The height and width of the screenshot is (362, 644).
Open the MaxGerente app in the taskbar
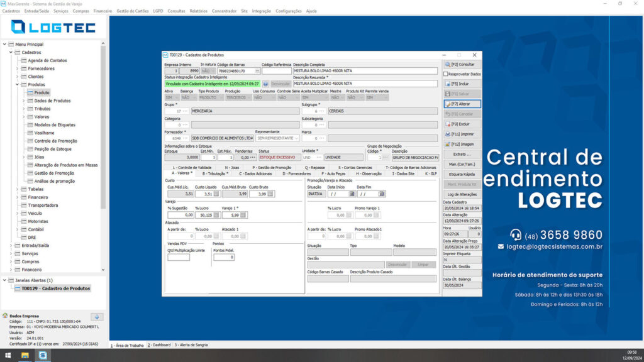(x=43, y=356)
